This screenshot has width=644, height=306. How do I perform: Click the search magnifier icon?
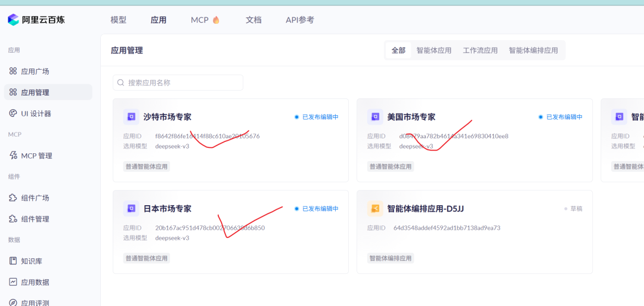pos(120,82)
